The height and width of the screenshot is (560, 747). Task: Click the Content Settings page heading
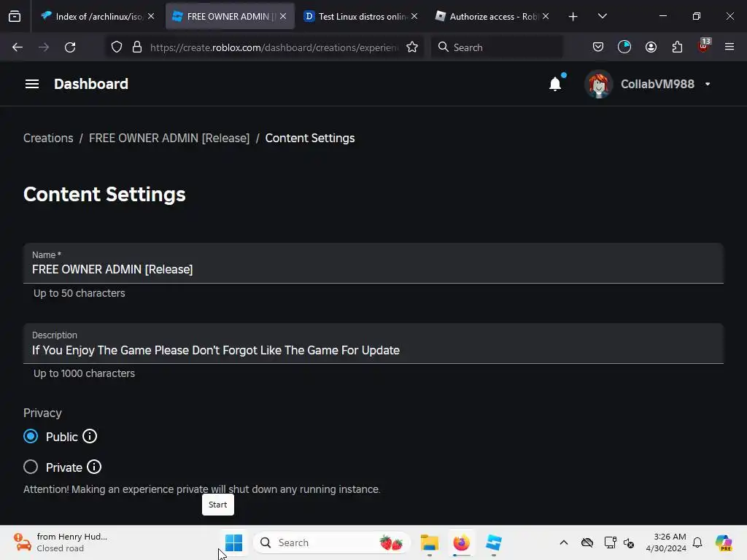click(x=104, y=194)
